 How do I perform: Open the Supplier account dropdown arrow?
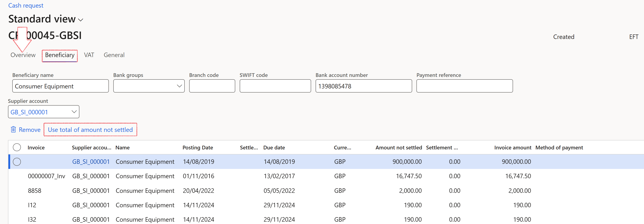(x=74, y=112)
